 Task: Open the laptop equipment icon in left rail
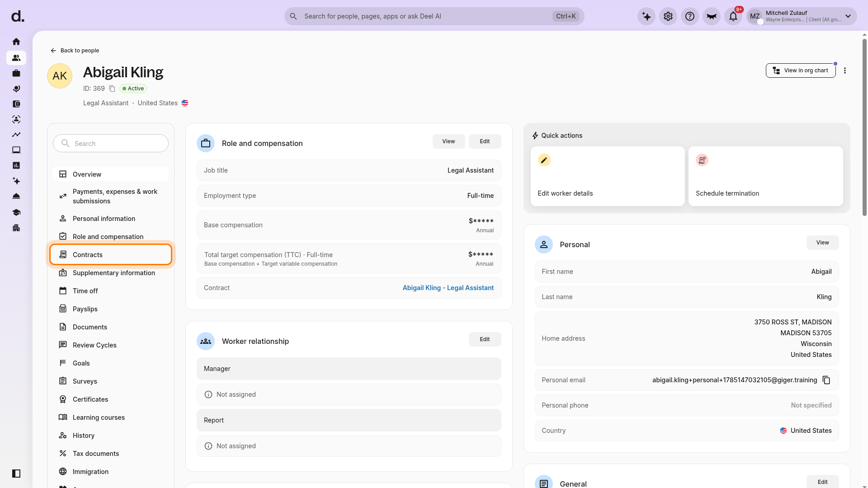point(16,150)
